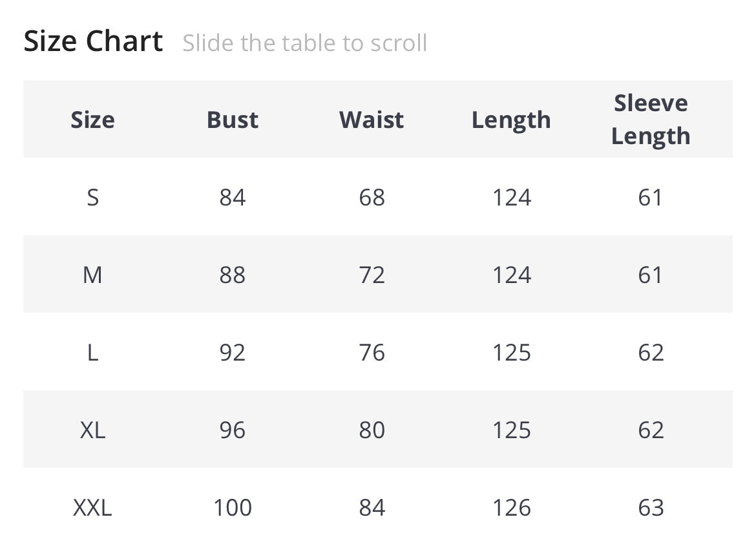Click waist value 72 in M row
This screenshot has height=548, width=756.
pos(372,275)
